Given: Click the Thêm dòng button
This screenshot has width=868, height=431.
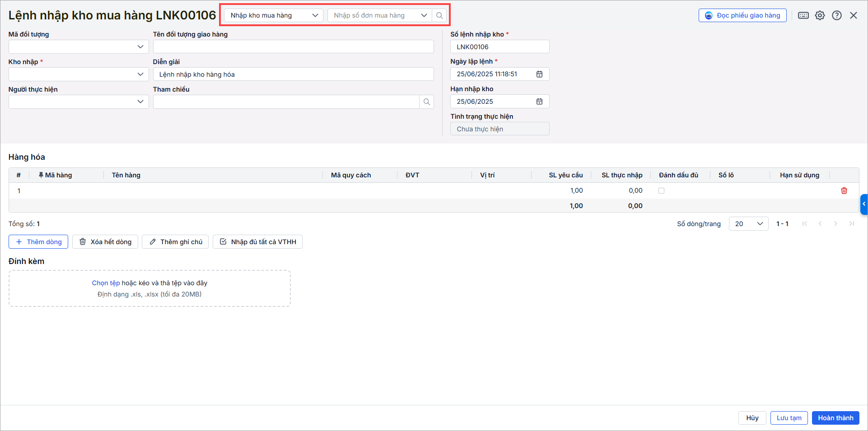Looking at the screenshot, I should [38, 242].
